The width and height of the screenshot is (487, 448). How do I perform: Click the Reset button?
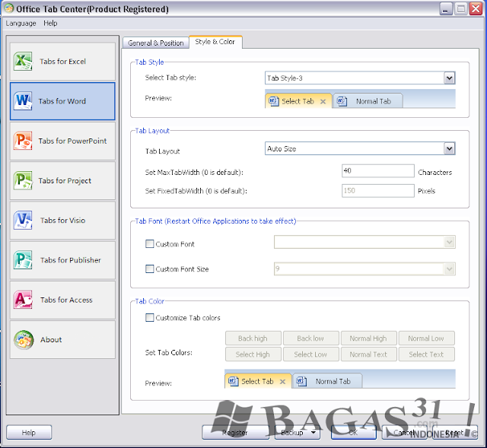(x=454, y=433)
